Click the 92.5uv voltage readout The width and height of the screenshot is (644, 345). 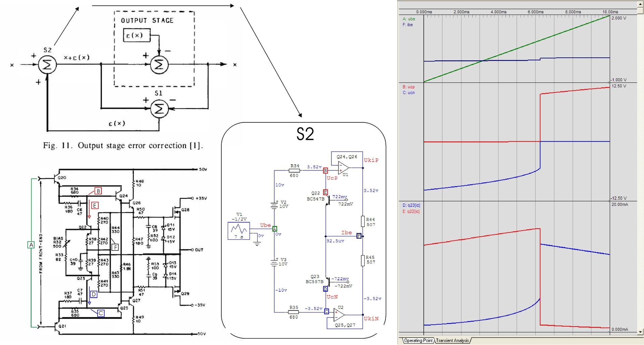[335, 241]
